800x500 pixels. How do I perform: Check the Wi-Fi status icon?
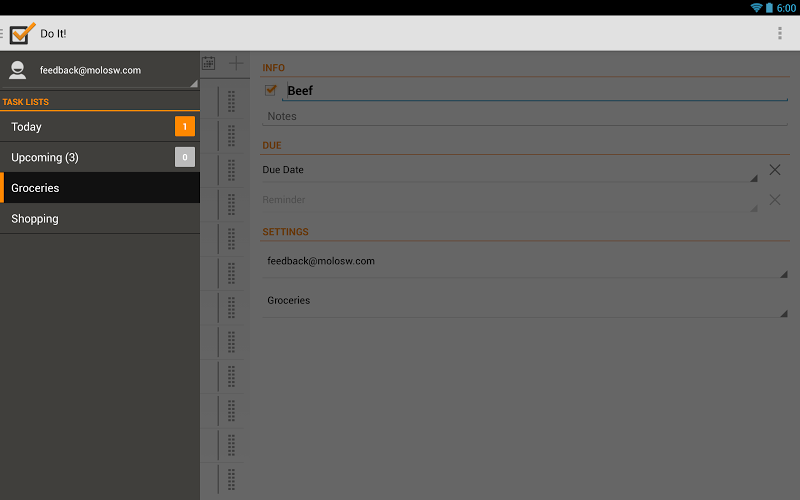[x=756, y=8]
